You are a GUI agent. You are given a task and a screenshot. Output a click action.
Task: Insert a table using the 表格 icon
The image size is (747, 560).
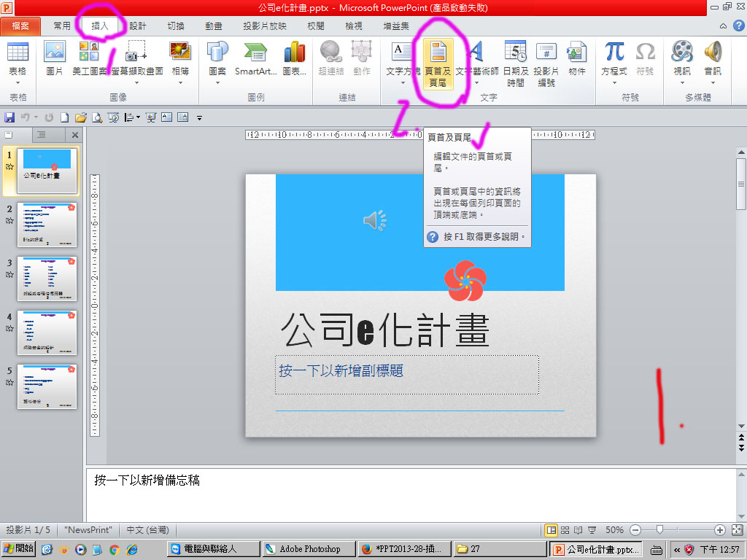click(18, 52)
